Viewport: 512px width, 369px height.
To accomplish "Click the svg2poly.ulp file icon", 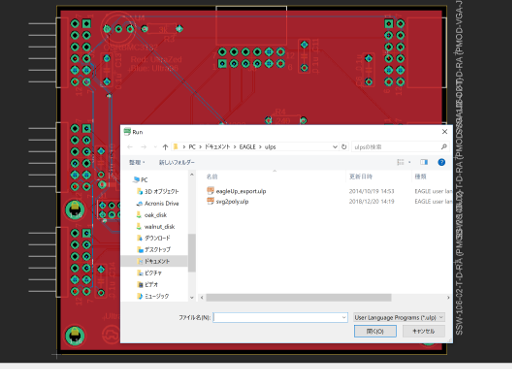I will 210,201.
